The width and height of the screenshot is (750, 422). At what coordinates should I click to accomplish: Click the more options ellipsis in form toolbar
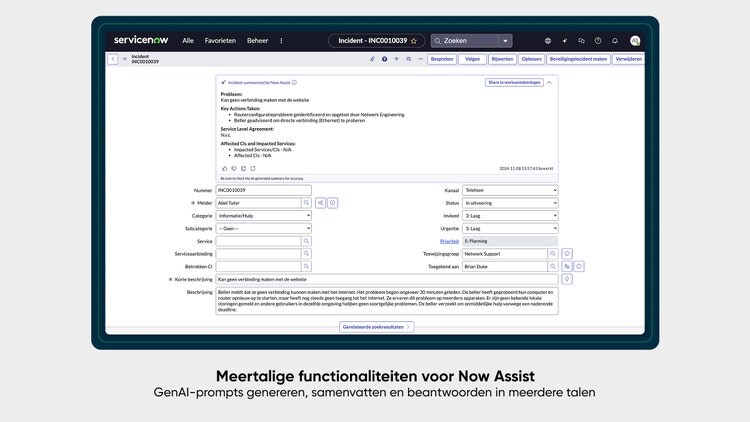pos(420,59)
